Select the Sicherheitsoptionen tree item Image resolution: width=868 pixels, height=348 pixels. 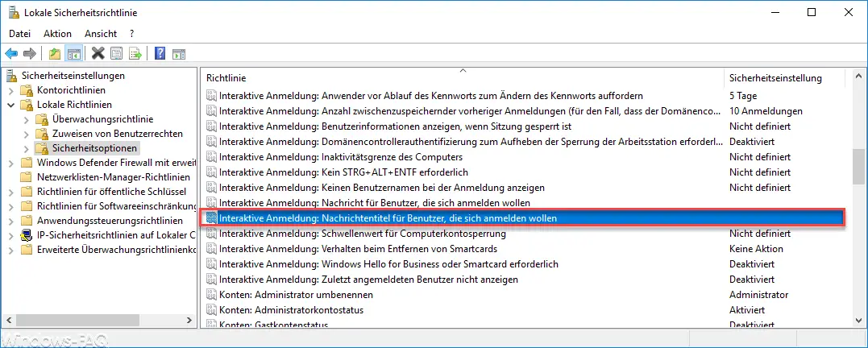tap(94, 148)
